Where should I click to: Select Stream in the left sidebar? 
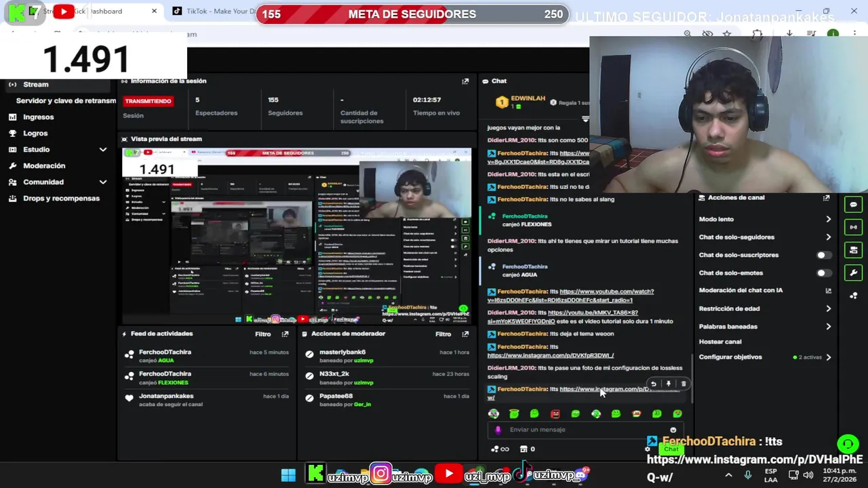coord(56,85)
